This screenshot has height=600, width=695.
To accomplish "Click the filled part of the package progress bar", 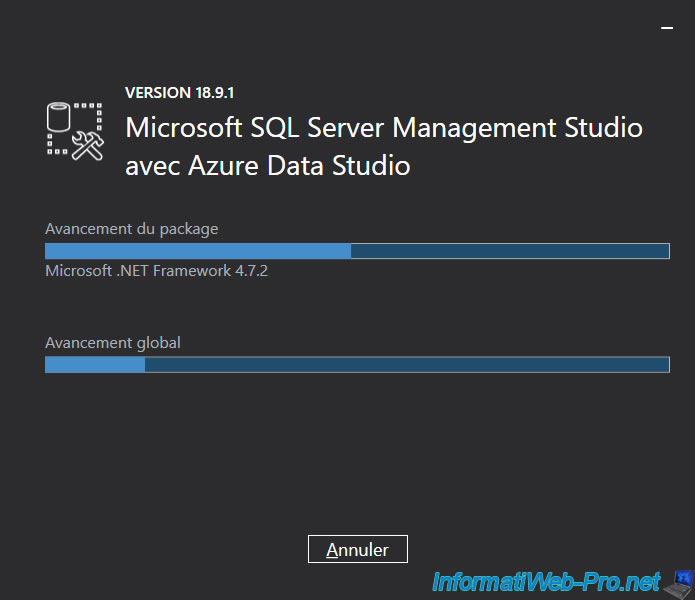I will pos(197,251).
